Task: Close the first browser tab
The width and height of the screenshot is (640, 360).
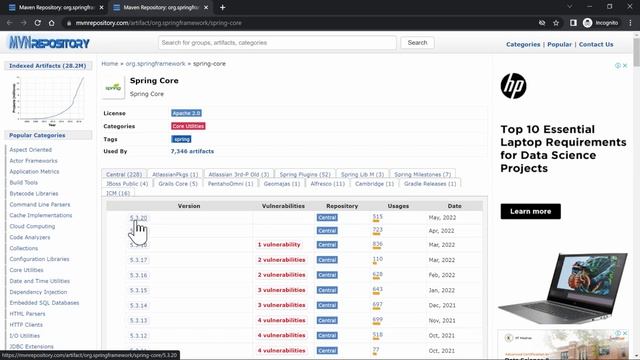Action: click(101, 7)
